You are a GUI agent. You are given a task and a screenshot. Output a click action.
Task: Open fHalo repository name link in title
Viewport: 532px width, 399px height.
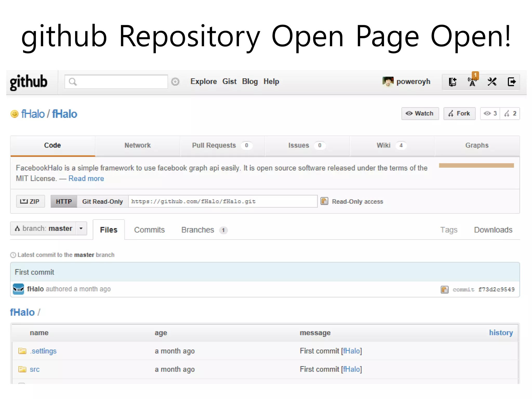point(65,114)
